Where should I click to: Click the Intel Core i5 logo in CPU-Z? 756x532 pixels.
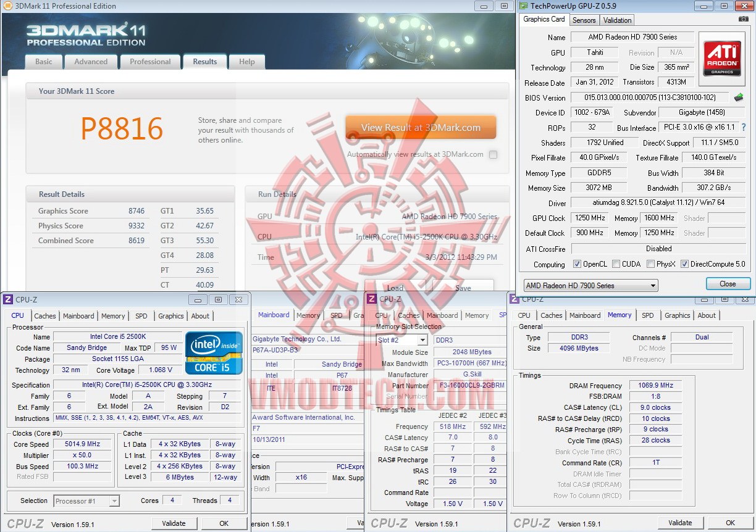click(214, 353)
